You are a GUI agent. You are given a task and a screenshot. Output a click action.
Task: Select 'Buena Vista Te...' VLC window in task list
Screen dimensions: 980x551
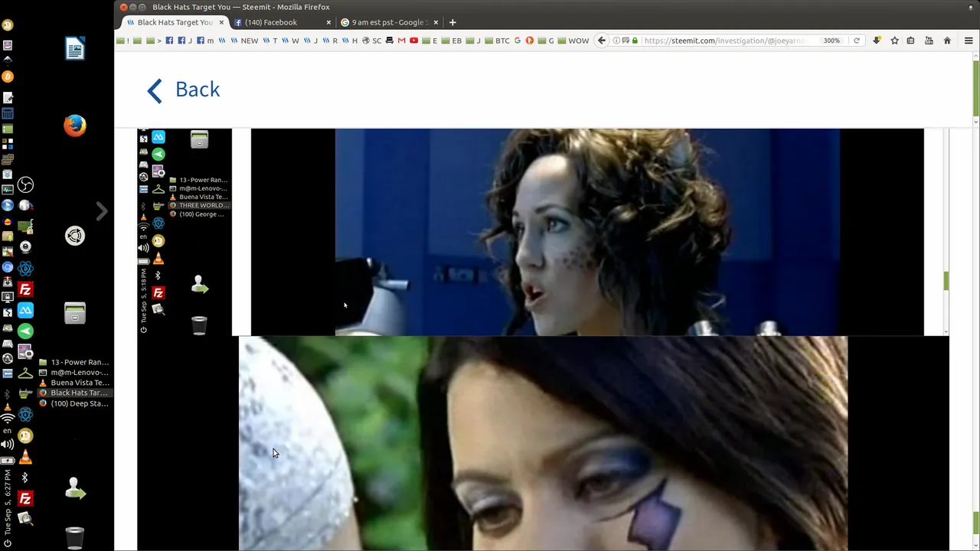point(73,383)
